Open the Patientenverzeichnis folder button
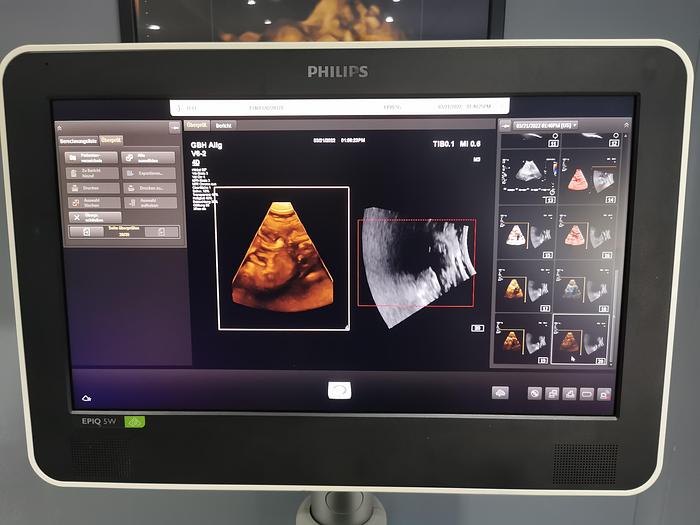Image resolution: width=700 pixels, height=525 pixels. tap(92, 158)
